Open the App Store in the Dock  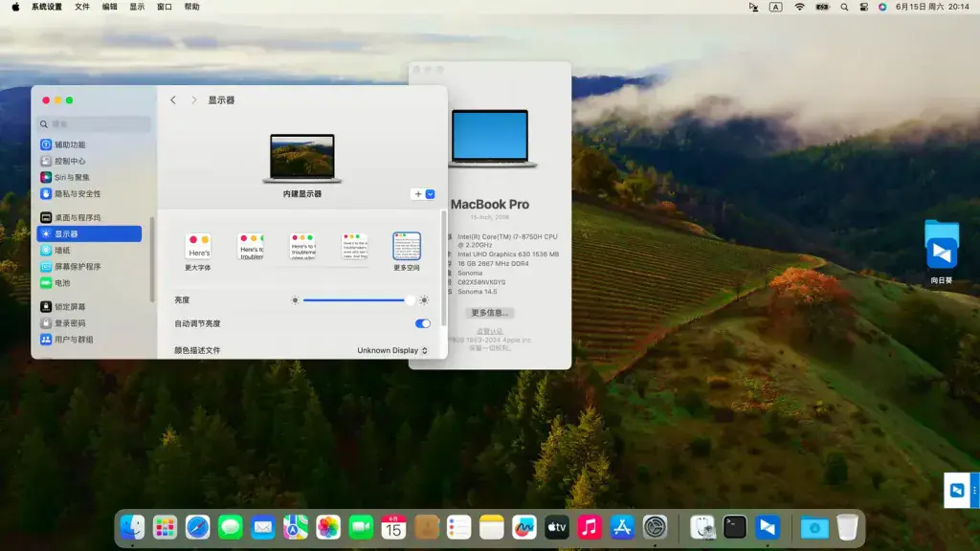click(x=622, y=528)
